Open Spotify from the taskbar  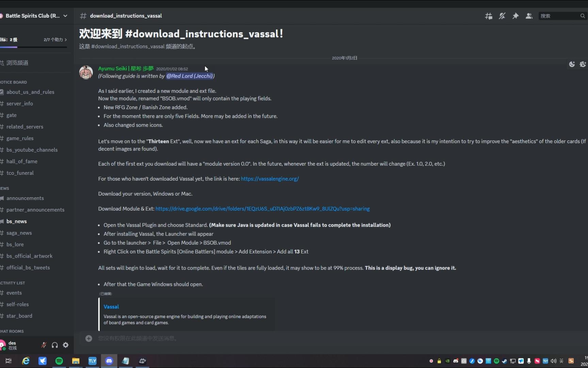pos(59,361)
